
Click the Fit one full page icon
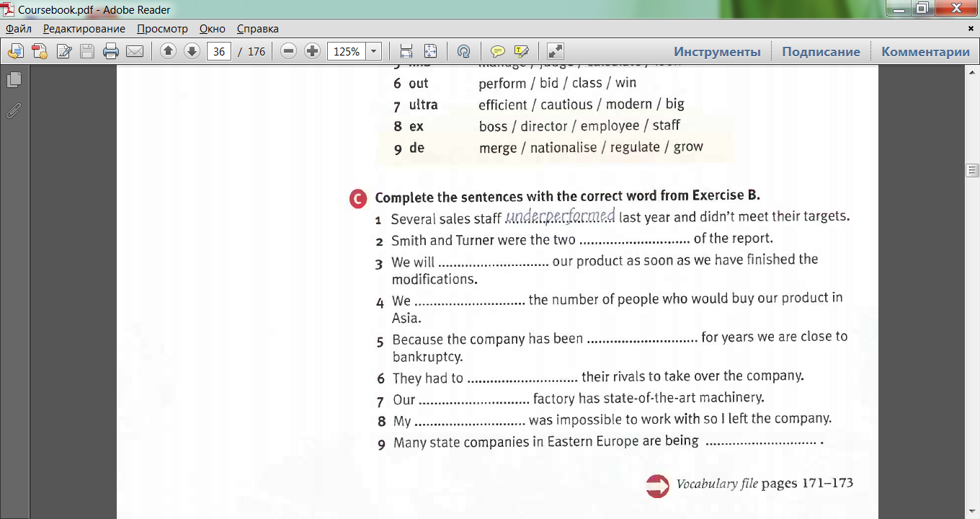430,51
